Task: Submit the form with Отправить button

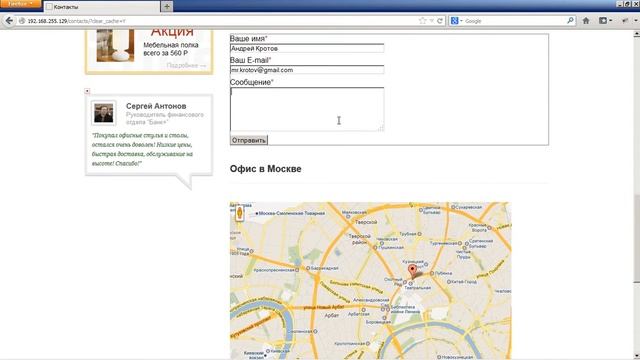Action: click(249, 140)
